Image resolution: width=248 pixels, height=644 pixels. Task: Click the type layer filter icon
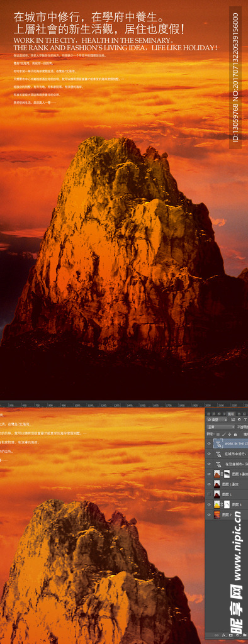point(245,419)
